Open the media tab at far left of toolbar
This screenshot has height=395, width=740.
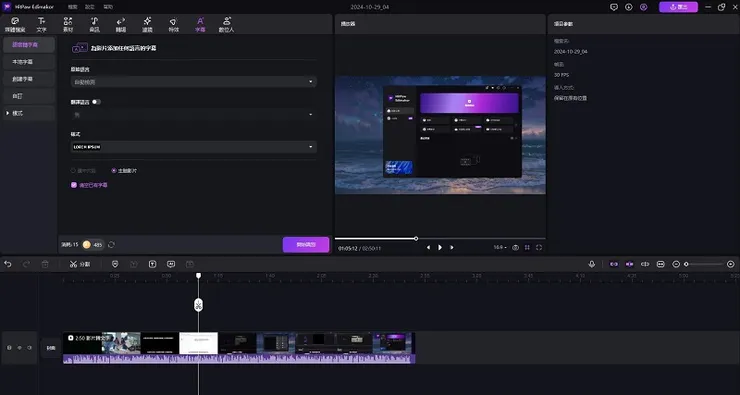[x=15, y=24]
